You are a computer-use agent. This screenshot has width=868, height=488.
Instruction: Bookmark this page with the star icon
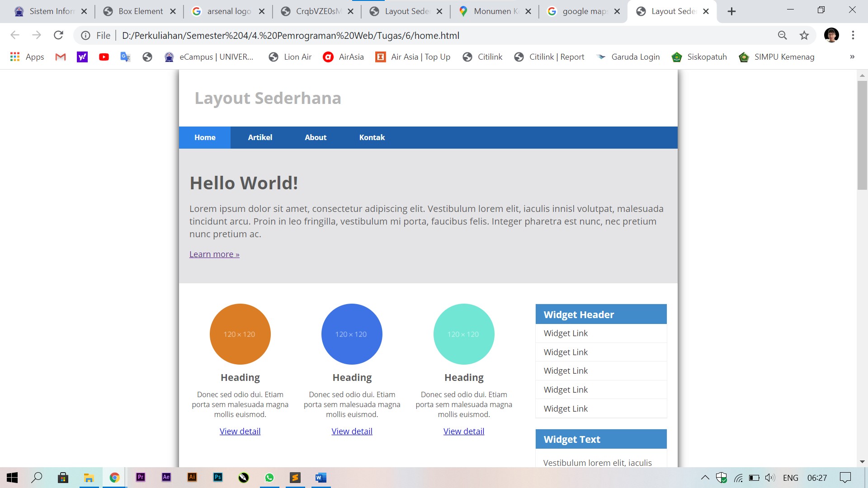pyautogui.click(x=804, y=35)
